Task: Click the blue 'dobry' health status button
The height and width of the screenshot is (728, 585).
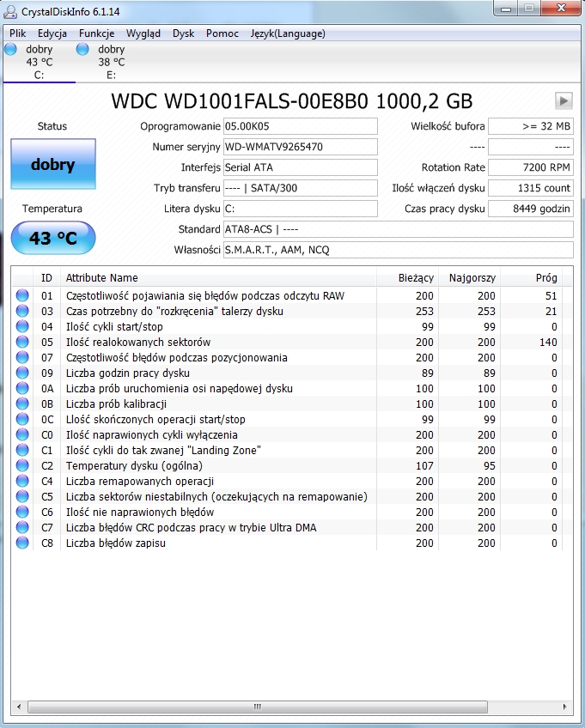Action: 53,164
